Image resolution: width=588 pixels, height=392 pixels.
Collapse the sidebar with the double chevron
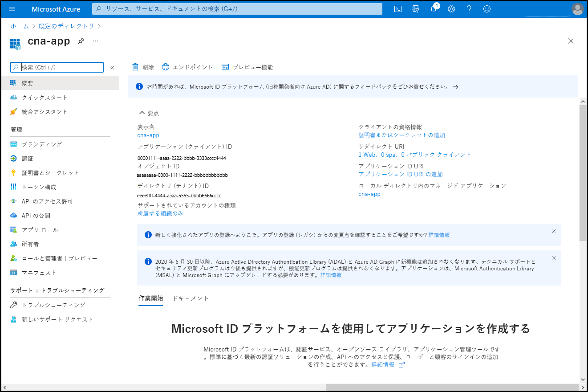(x=112, y=68)
